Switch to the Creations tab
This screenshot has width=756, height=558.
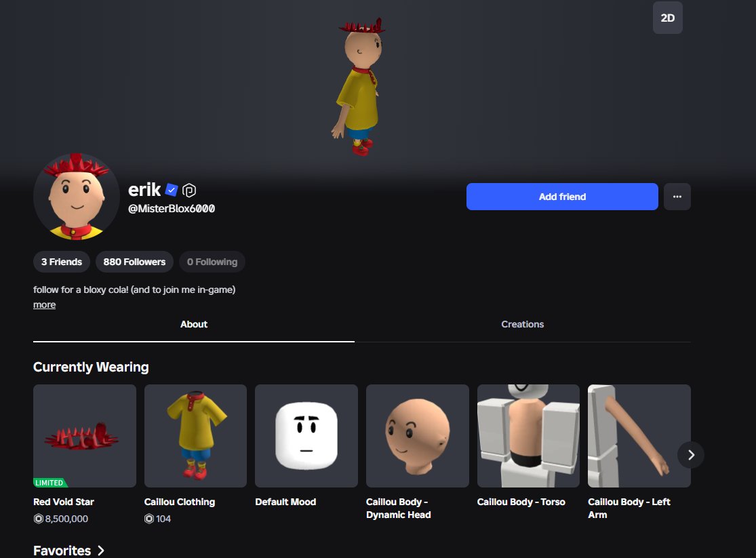click(522, 325)
